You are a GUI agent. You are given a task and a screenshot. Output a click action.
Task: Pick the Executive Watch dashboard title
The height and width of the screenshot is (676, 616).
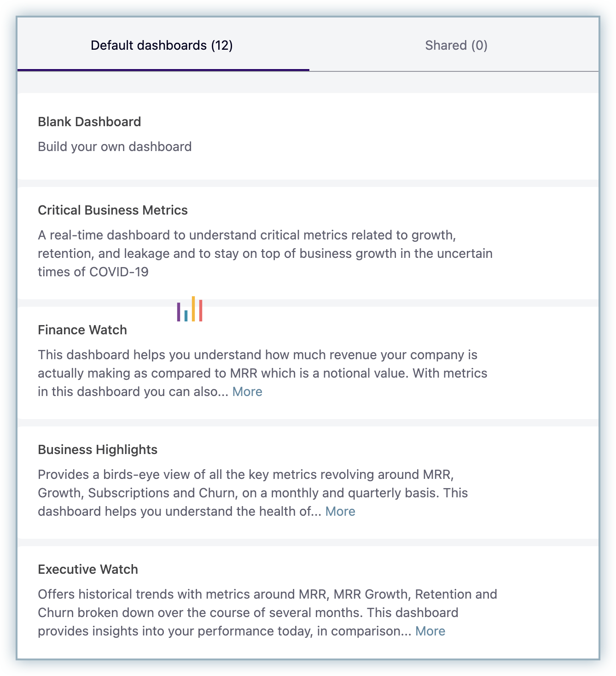[88, 569]
